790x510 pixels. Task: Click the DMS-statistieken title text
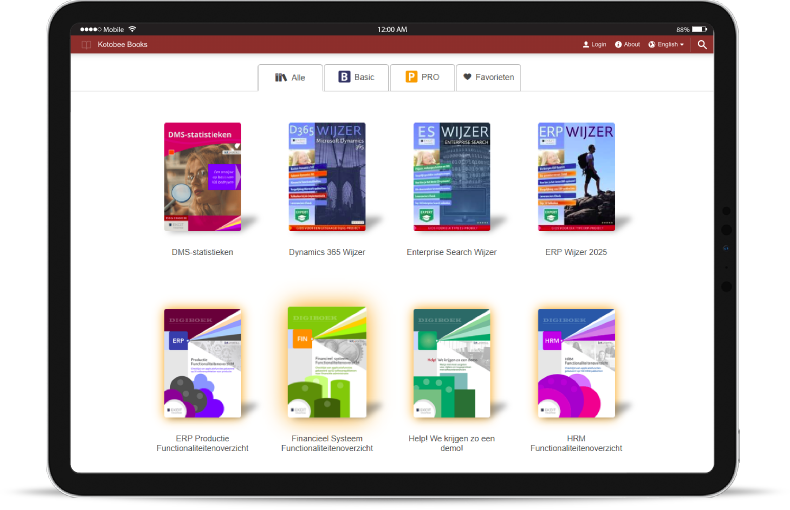pyautogui.click(x=203, y=252)
